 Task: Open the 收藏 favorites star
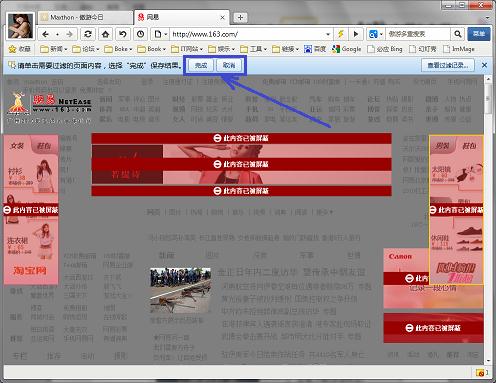[19, 49]
